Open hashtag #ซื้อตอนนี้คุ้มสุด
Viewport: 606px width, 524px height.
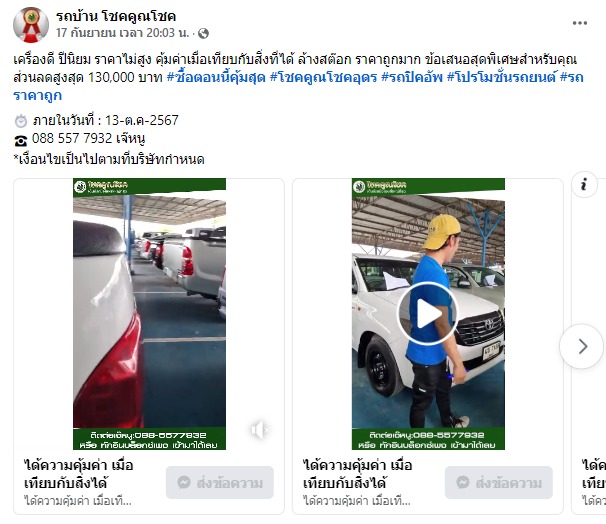point(216,78)
